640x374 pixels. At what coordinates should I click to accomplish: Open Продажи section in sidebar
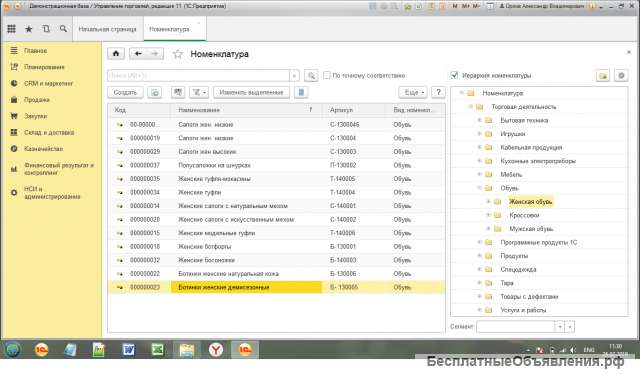pyautogui.click(x=37, y=100)
